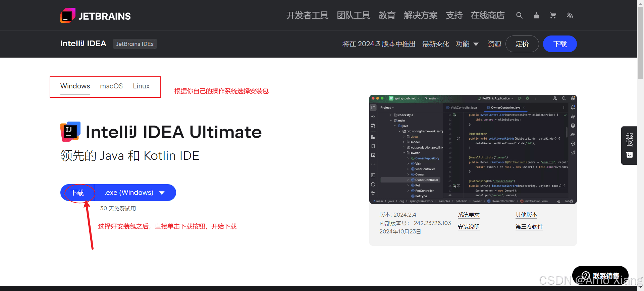Click the 定价 pricing button
The height and width of the screenshot is (291, 644).
pos(522,44)
